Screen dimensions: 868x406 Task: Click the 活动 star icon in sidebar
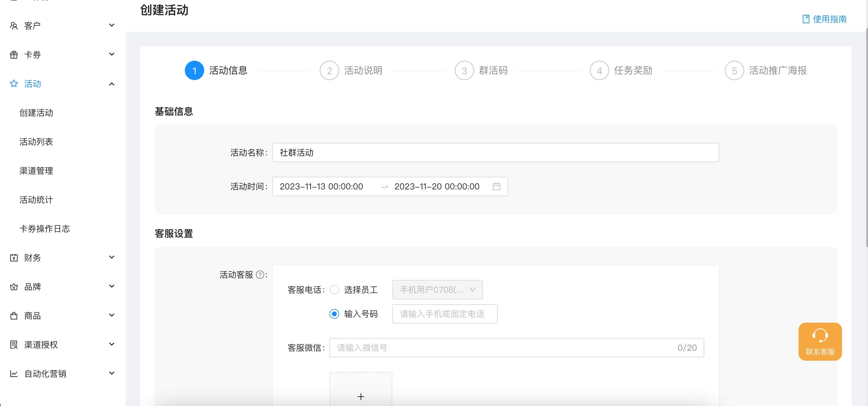[x=14, y=84]
